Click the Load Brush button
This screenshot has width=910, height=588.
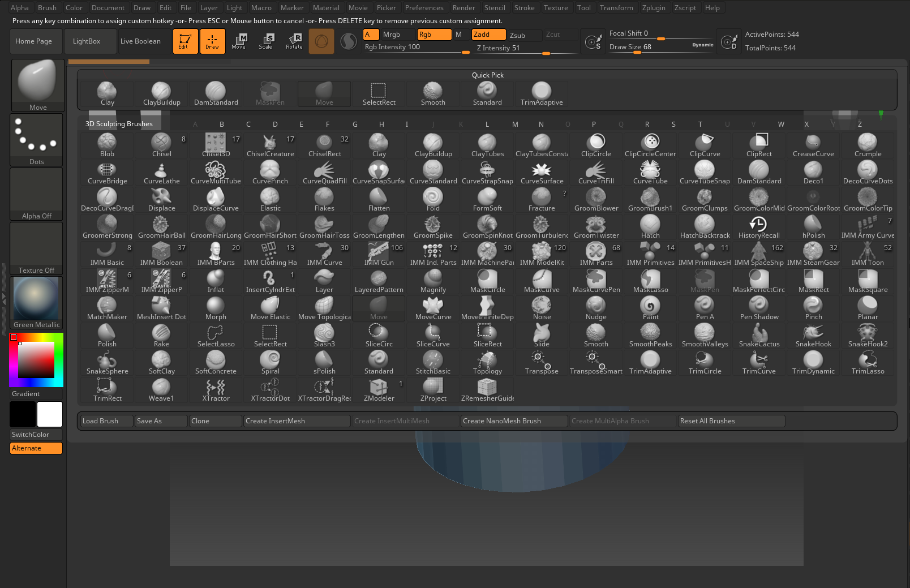107,421
